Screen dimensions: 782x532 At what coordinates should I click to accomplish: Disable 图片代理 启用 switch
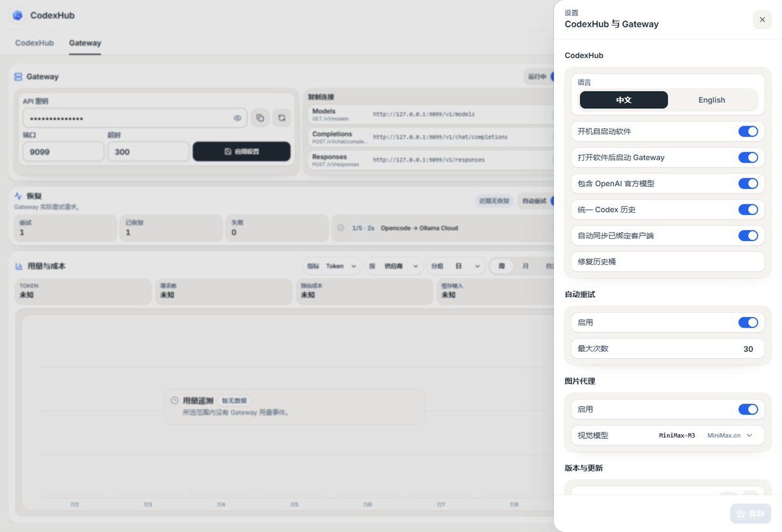tap(748, 410)
